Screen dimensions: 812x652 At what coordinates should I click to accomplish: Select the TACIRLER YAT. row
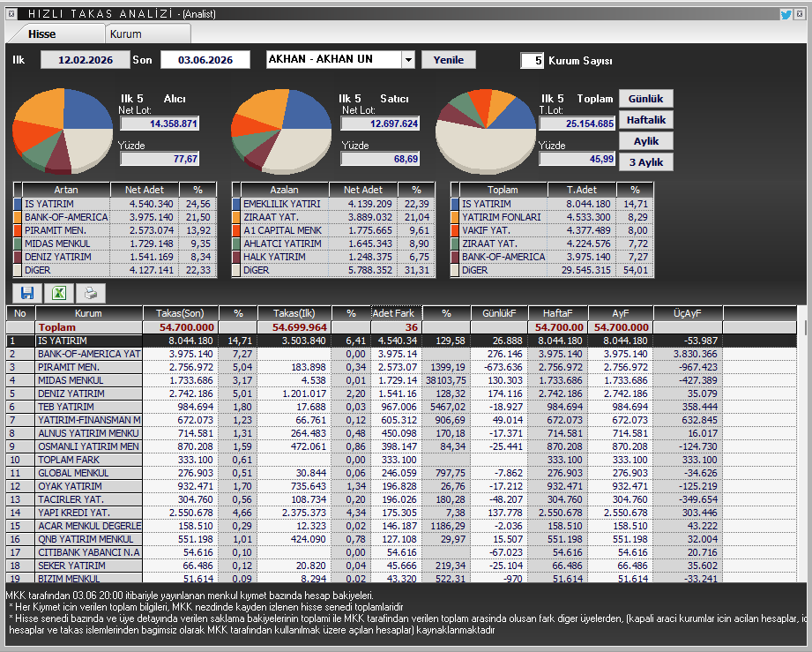(x=401, y=499)
